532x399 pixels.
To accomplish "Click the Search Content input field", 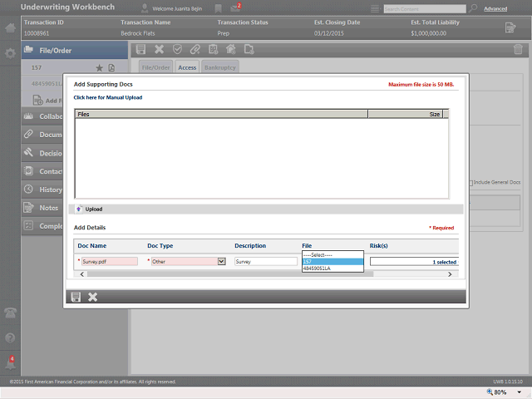I will (x=425, y=9).
